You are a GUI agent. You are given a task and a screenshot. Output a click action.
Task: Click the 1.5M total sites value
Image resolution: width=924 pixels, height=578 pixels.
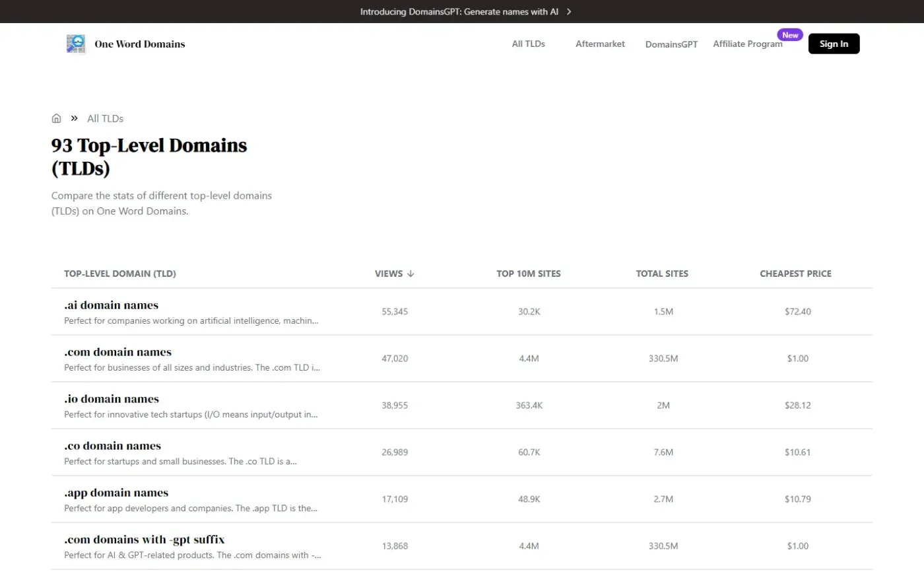tap(663, 312)
